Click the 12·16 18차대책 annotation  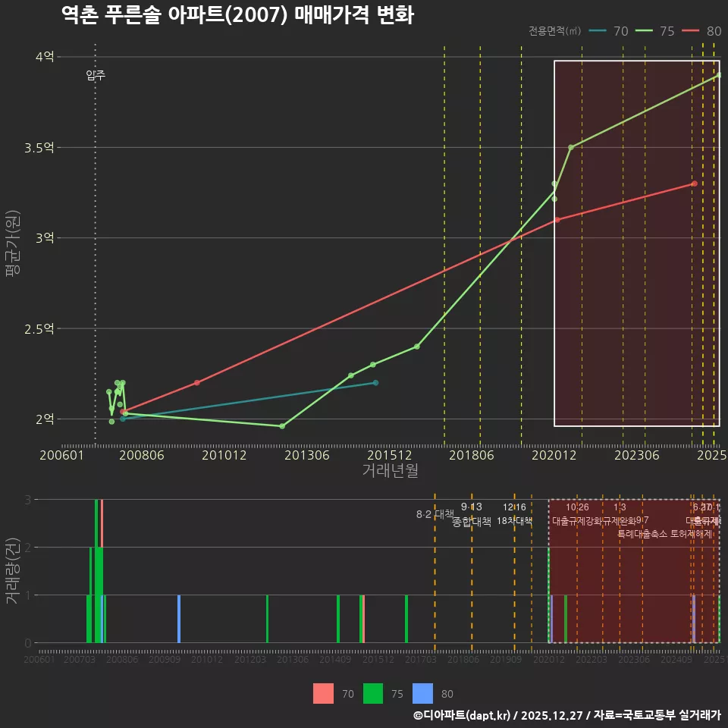click(514, 514)
